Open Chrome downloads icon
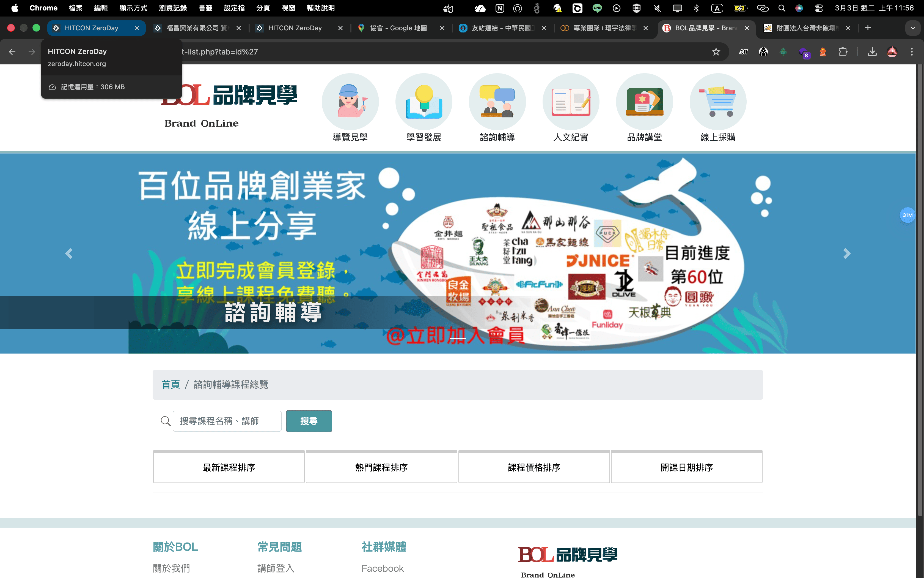Viewport: 924px width, 578px height. [872, 52]
